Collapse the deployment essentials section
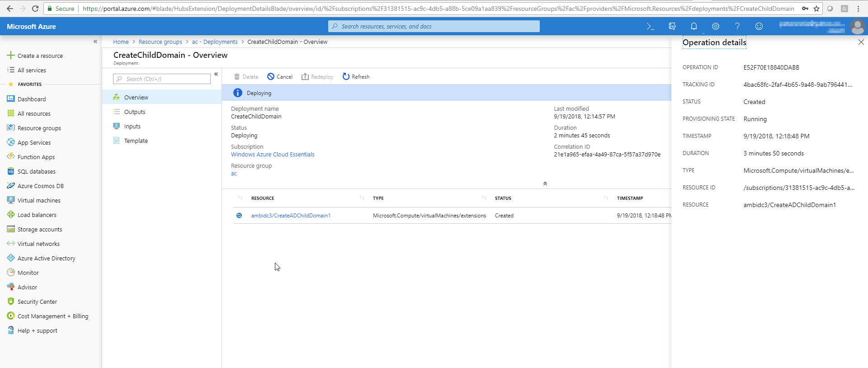The height and width of the screenshot is (368, 868). pyautogui.click(x=545, y=184)
